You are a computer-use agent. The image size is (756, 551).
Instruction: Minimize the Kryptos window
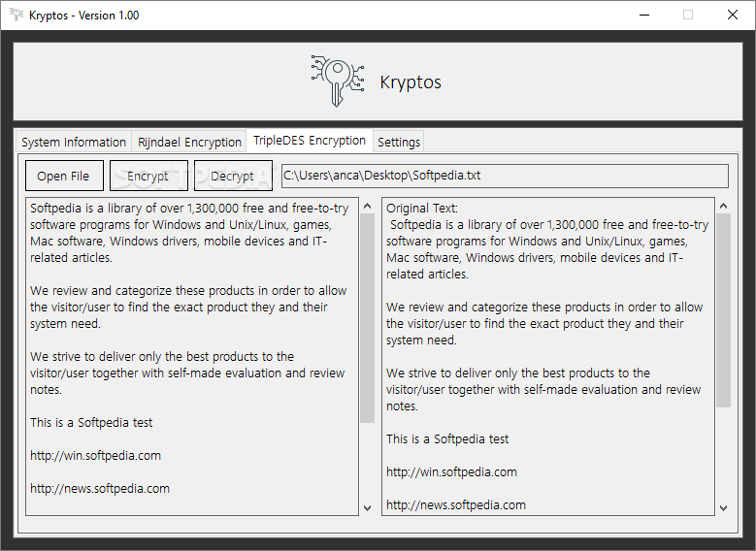(644, 15)
